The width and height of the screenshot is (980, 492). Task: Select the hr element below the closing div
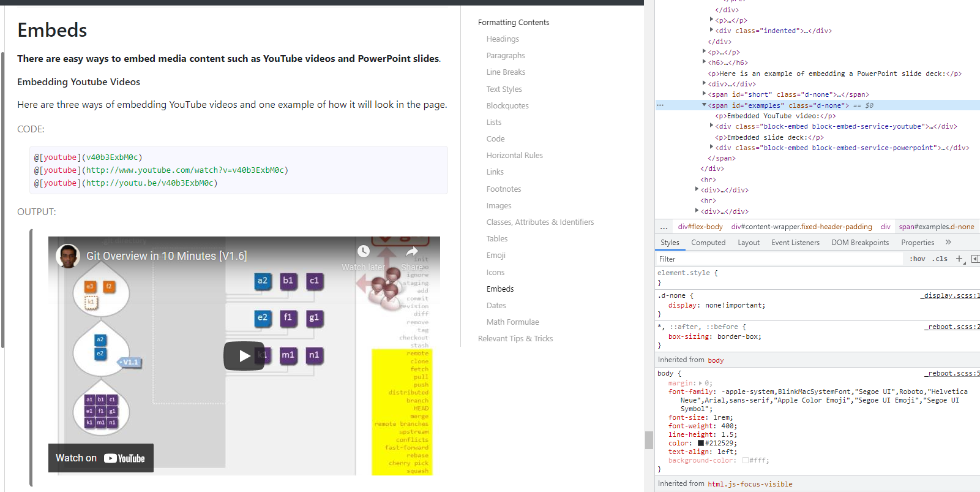tap(708, 180)
